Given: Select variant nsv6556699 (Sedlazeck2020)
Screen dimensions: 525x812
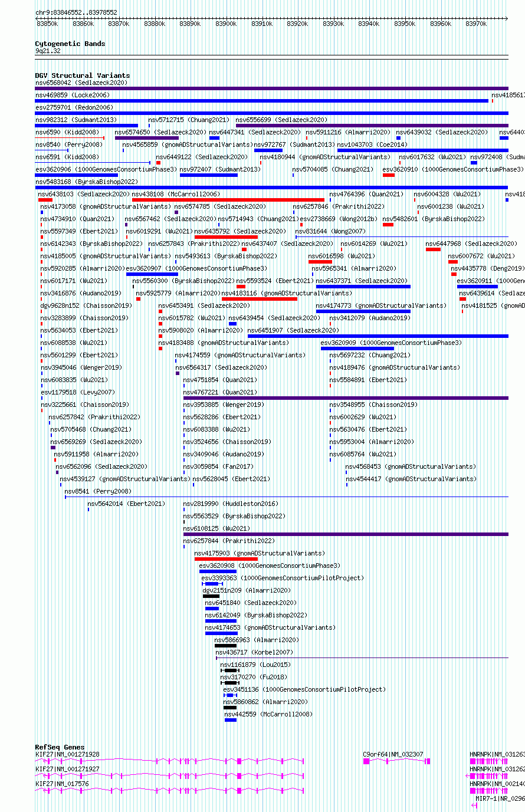Looking at the screenshot, I should [281, 120].
